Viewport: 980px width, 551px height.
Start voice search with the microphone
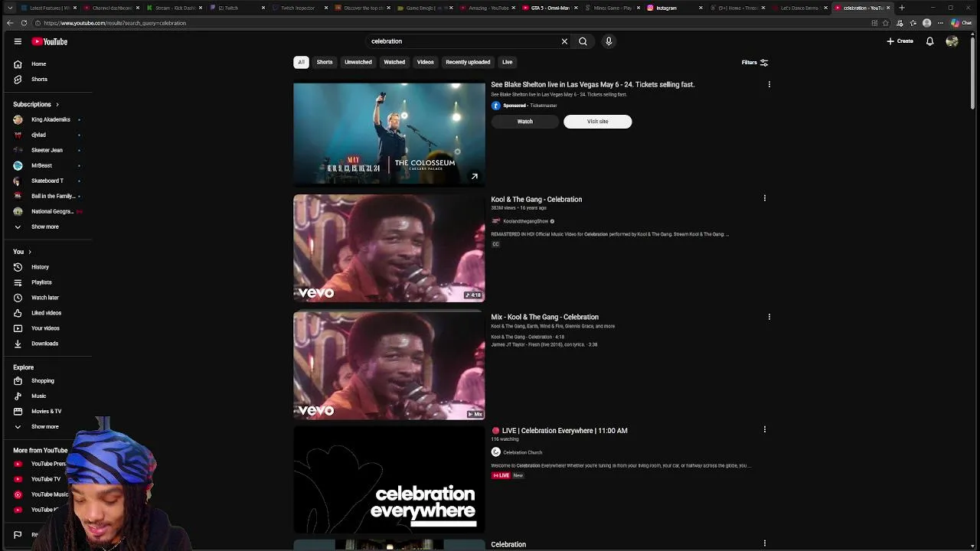pos(609,41)
